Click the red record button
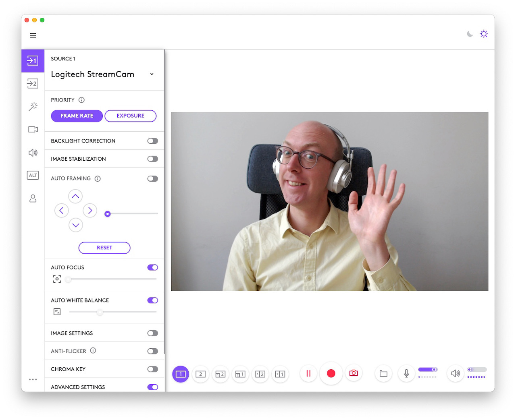The height and width of the screenshot is (420, 516). coord(331,374)
